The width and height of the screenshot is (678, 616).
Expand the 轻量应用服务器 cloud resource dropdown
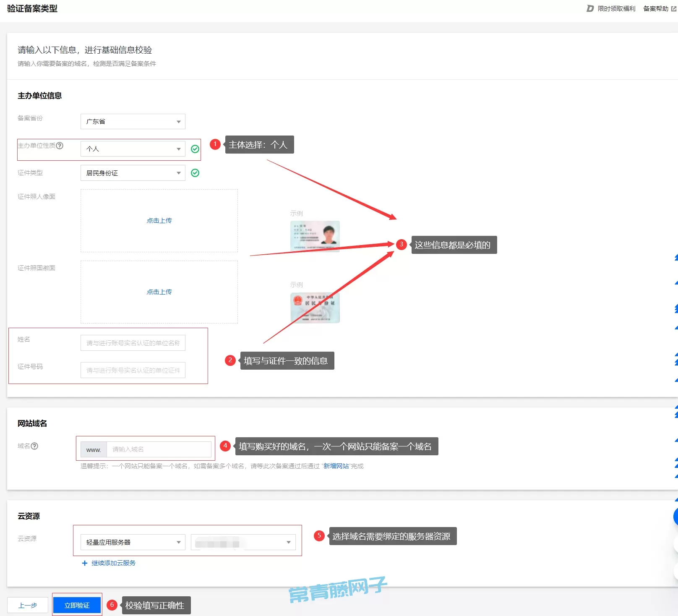tap(133, 542)
